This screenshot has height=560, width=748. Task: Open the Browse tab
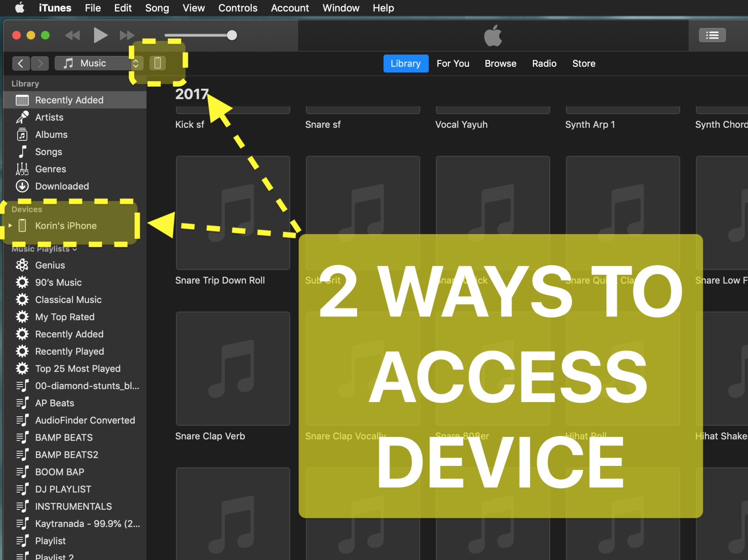coord(501,64)
